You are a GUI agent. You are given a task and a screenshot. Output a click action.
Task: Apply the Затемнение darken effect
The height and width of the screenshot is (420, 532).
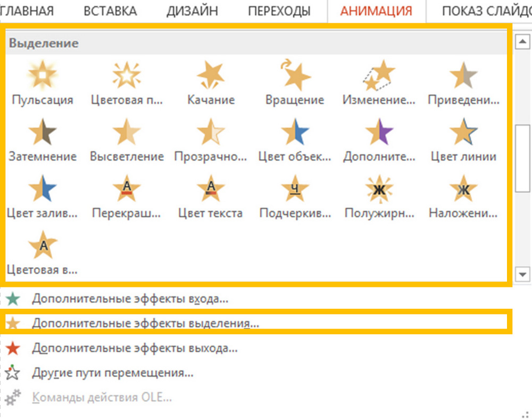(x=43, y=140)
